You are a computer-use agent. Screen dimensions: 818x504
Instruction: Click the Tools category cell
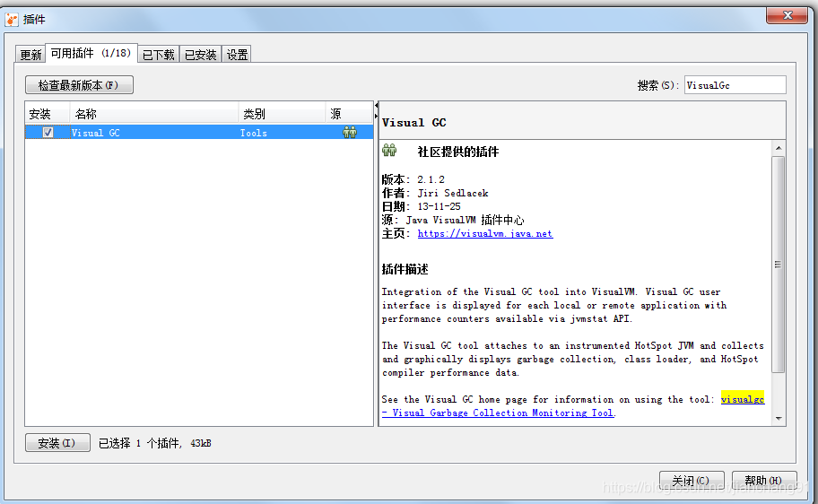point(254,133)
